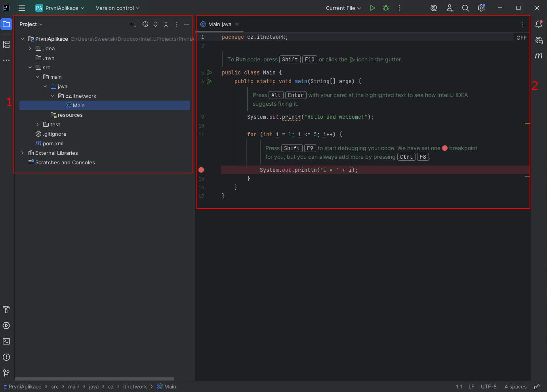Hide the Project tool window
The height and width of the screenshot is (392, 547).
click(x=187, y=24)
